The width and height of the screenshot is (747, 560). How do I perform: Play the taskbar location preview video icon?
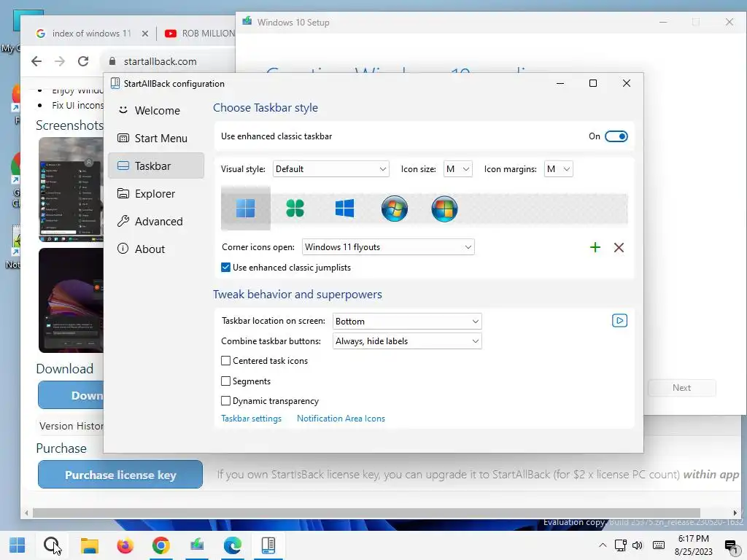[619, 321]
